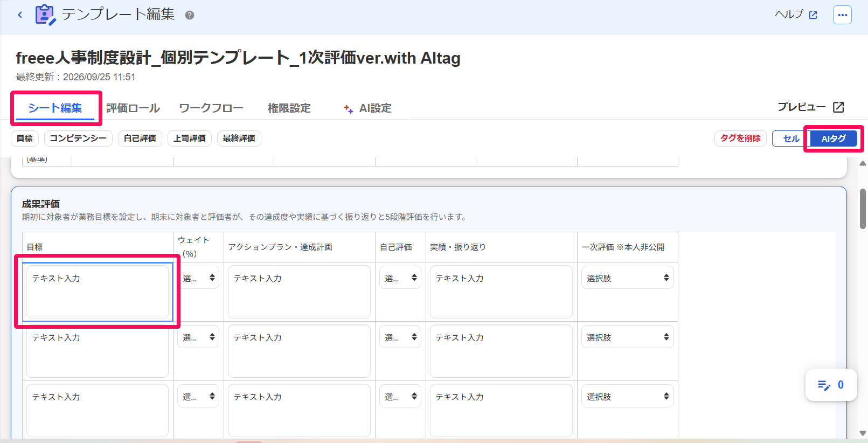Go back using the left chevron arrow
868x443 pixels.
pos(20,15)
